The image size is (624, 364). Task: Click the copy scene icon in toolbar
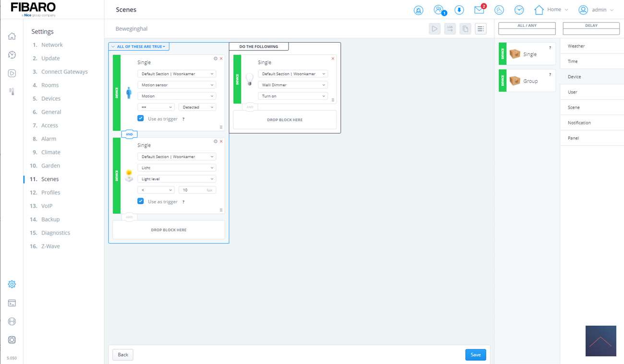(465, 29)
